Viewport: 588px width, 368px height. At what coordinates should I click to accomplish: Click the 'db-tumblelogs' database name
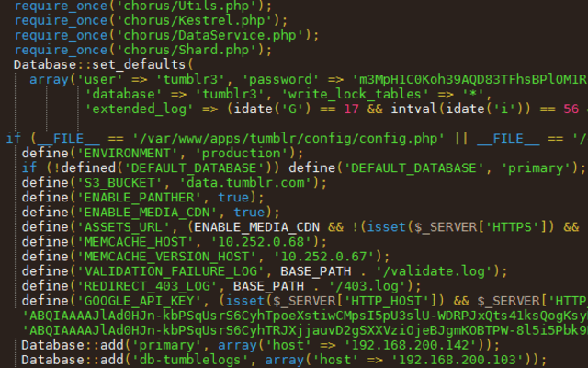pyautogui.click(x=190, y=360)
